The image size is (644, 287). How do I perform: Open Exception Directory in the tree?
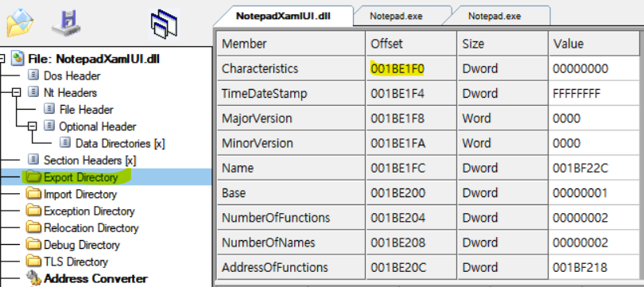pos(89,211)
